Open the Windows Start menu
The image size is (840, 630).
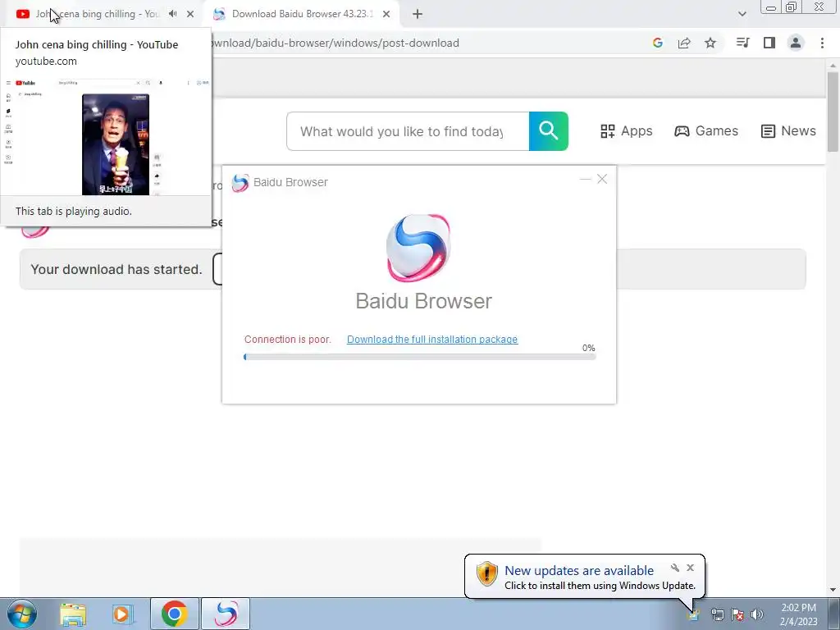click(22, 614)
